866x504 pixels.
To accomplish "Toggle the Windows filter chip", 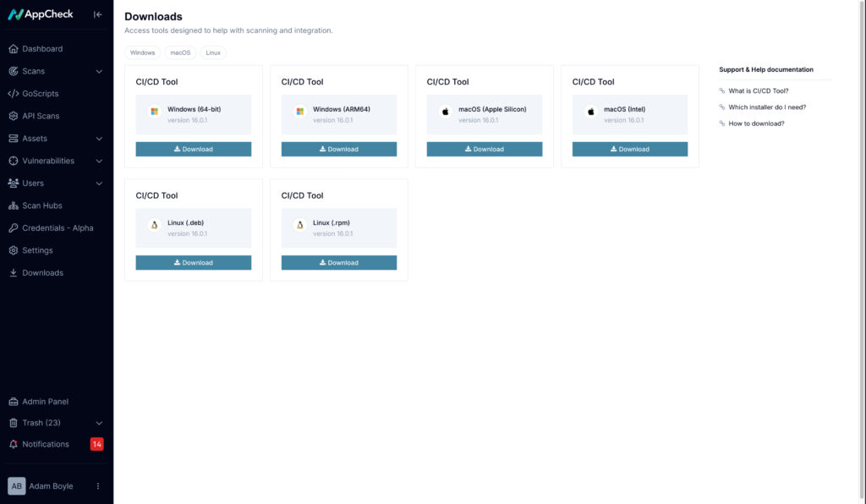I will 142,52.
